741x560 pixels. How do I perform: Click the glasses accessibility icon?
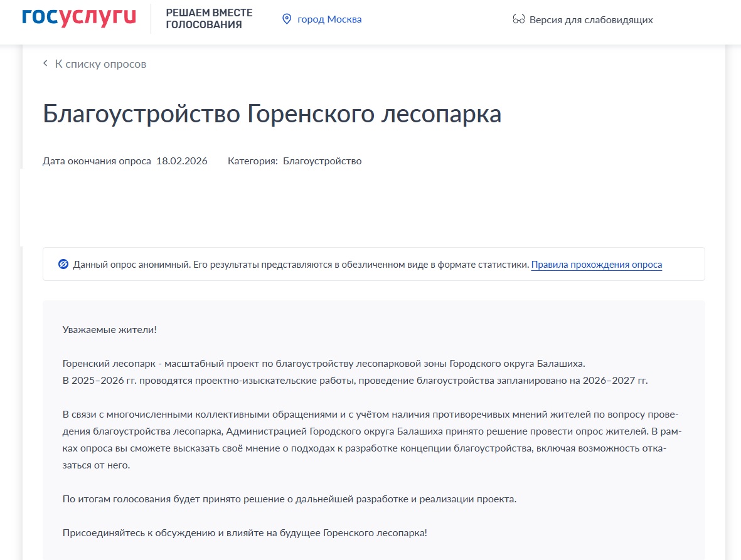coord(518,19)
